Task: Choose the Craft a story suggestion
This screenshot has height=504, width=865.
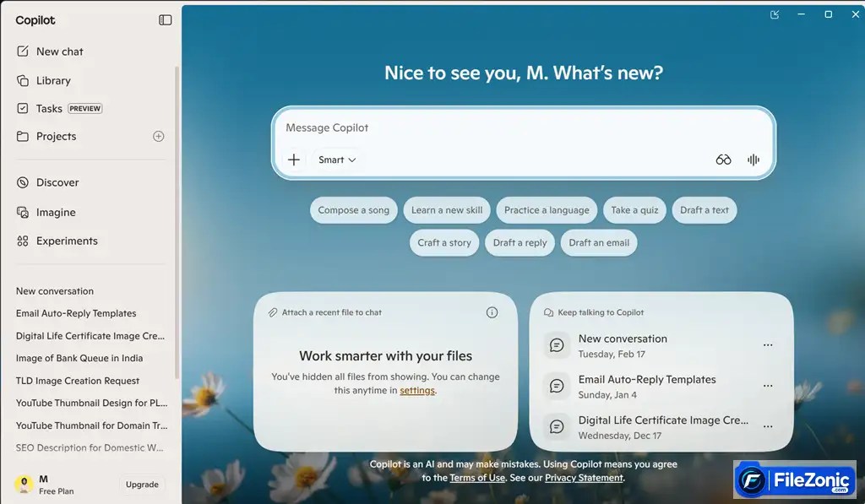Action: coord(444,242)
